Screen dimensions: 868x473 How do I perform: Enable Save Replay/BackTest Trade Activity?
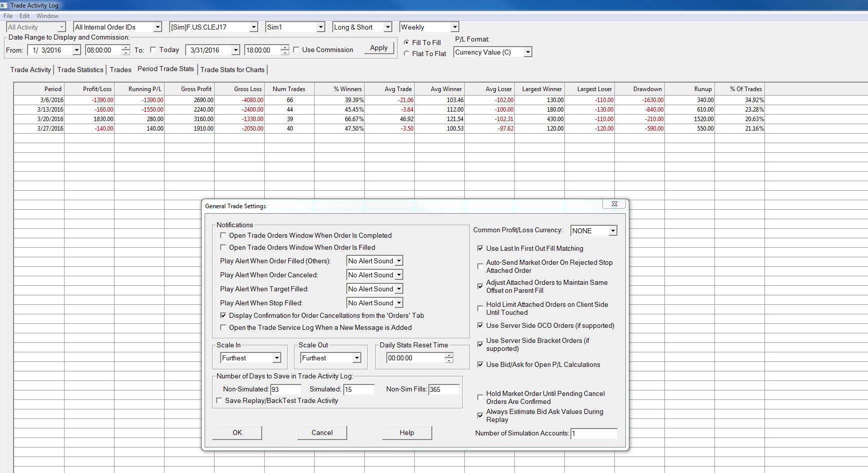click(219, 400)
